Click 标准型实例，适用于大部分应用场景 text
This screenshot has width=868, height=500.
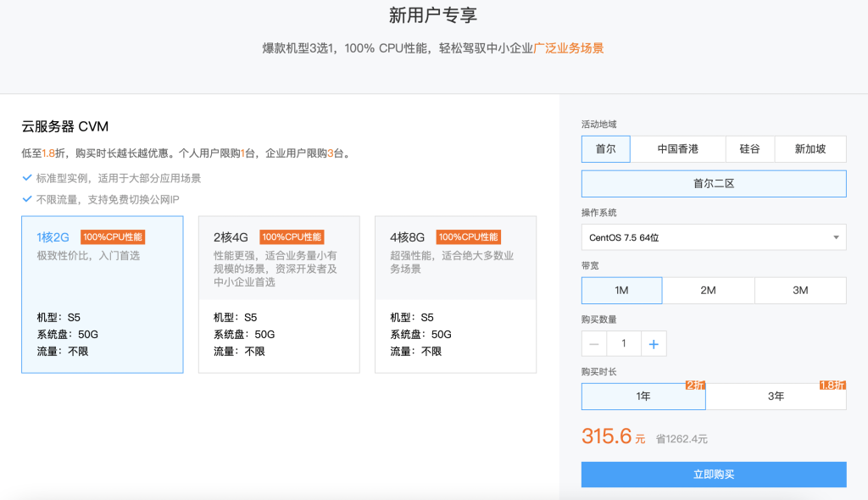click(119, 178)
